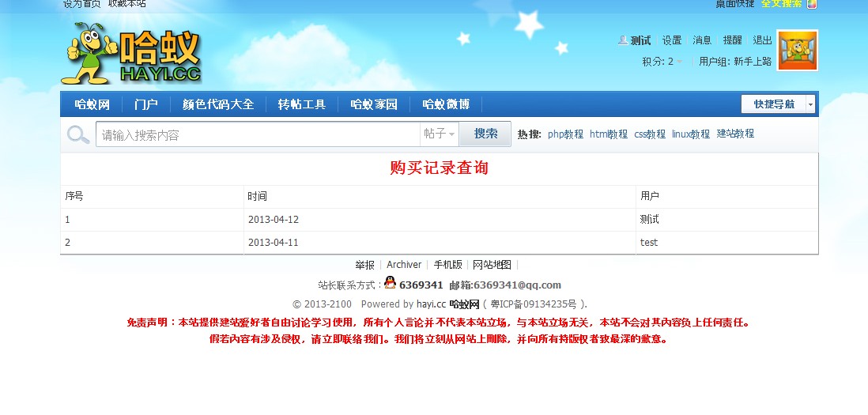Open 设置 settings link
This screenshot has width=868, height=415.
(672, 40)
